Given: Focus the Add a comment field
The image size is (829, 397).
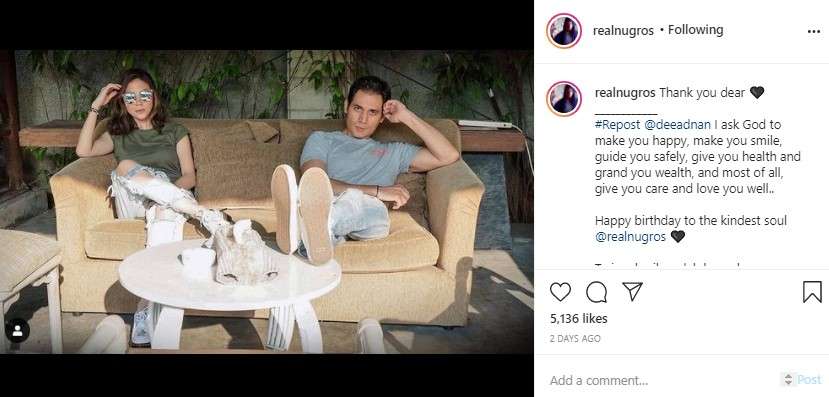Looking at the screenshot, I should [661, 380].
